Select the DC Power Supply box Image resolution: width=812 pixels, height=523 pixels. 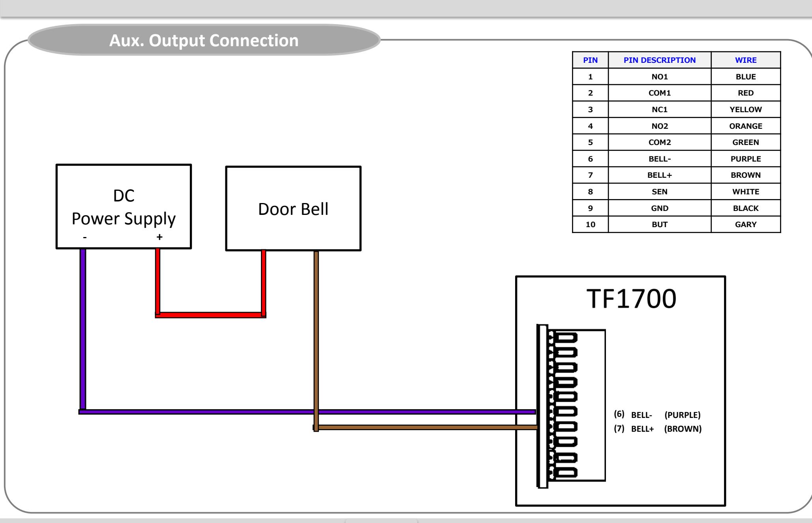click(124, 207)
